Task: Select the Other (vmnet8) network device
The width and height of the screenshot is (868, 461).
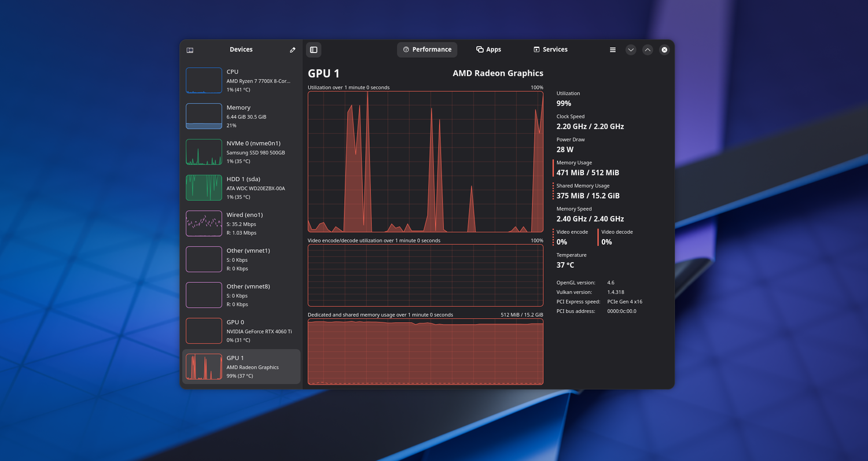Action: [x=241, y=295]
